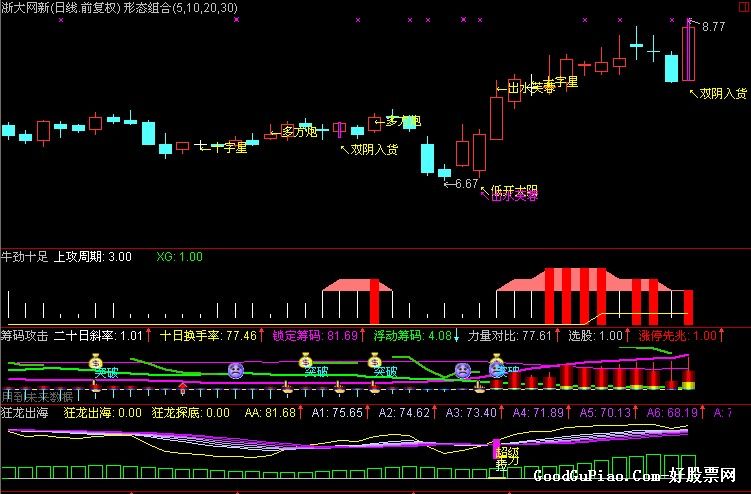This screenshot has height=494, width=751.
Task: Click the second money bag icon from the left
Action: pyautogui.click(x=305, y=360)
